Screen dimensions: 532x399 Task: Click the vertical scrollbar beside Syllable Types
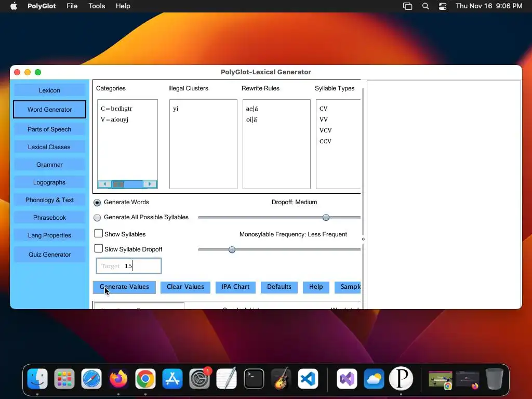coord(363,161)
